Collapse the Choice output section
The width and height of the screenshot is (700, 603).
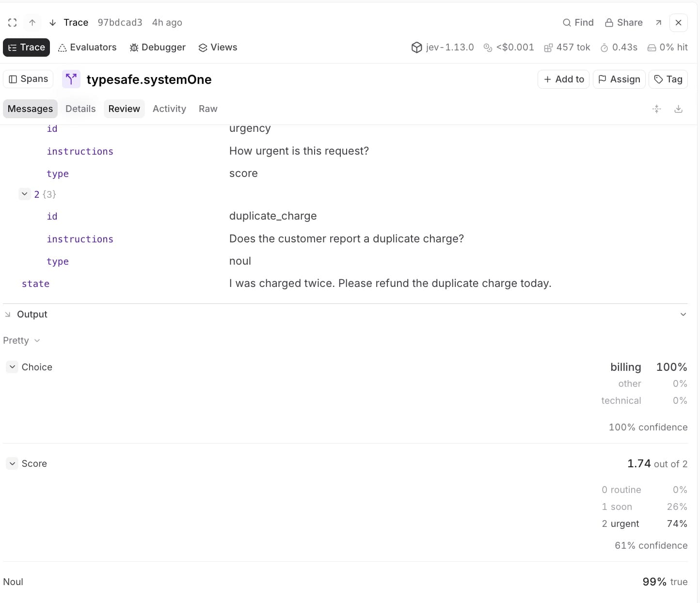12,367
